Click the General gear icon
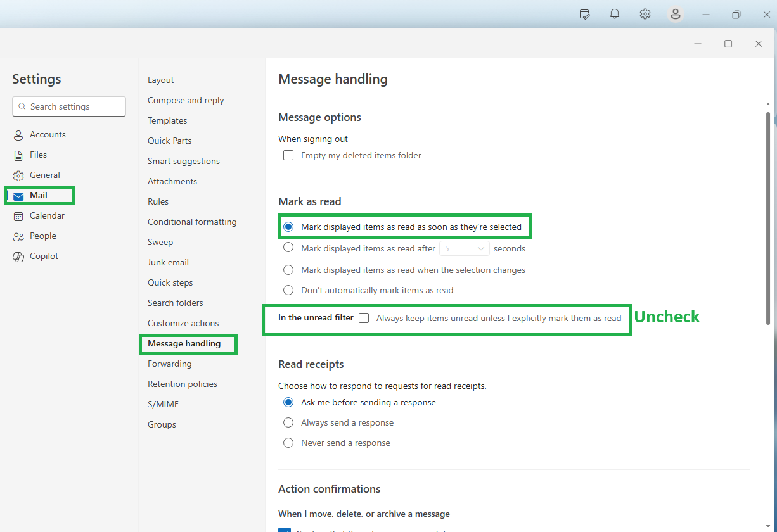 [18, 175]
